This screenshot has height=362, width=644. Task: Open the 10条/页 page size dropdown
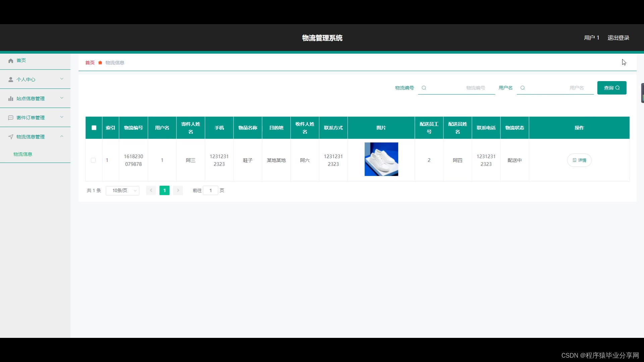point(122,190)
